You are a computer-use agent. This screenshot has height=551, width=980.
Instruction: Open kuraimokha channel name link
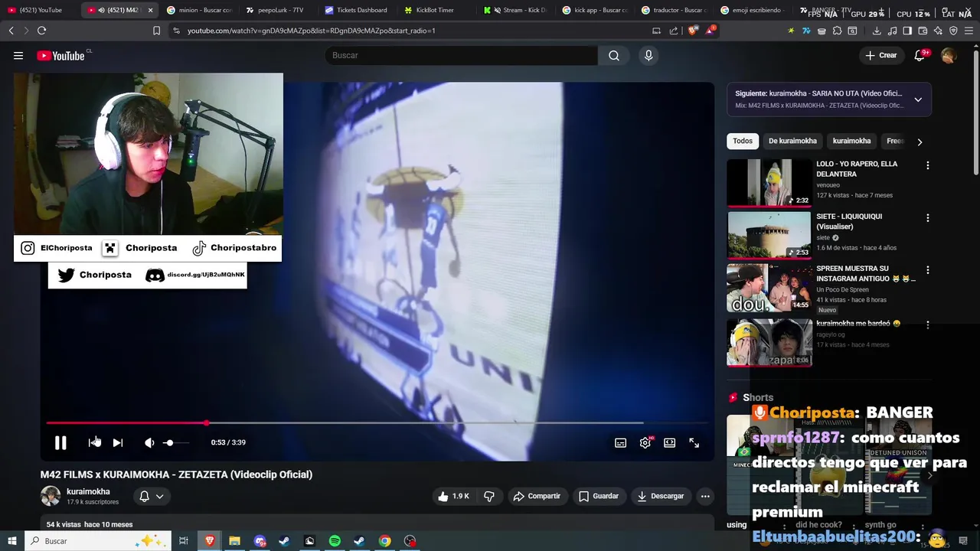click(88, 491)
